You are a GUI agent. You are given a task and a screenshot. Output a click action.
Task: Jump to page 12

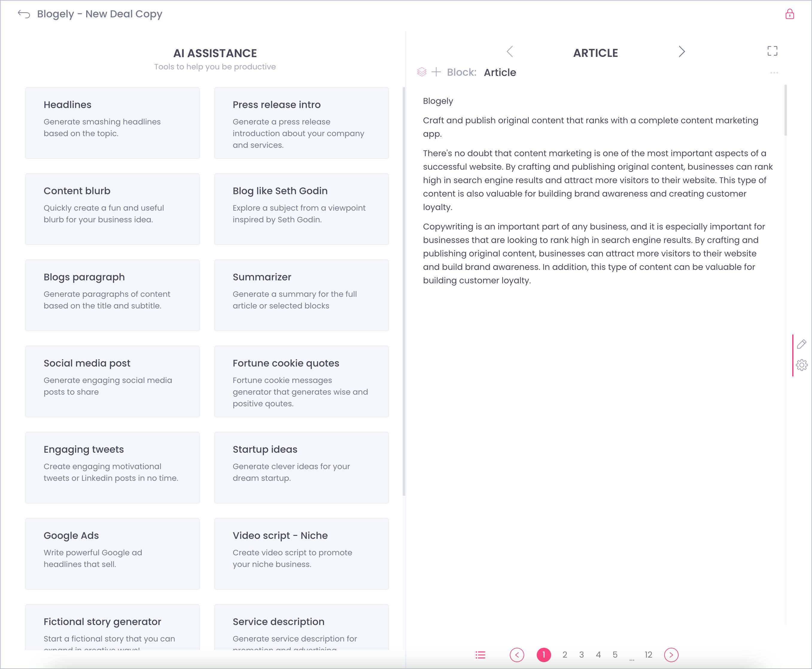648,655
